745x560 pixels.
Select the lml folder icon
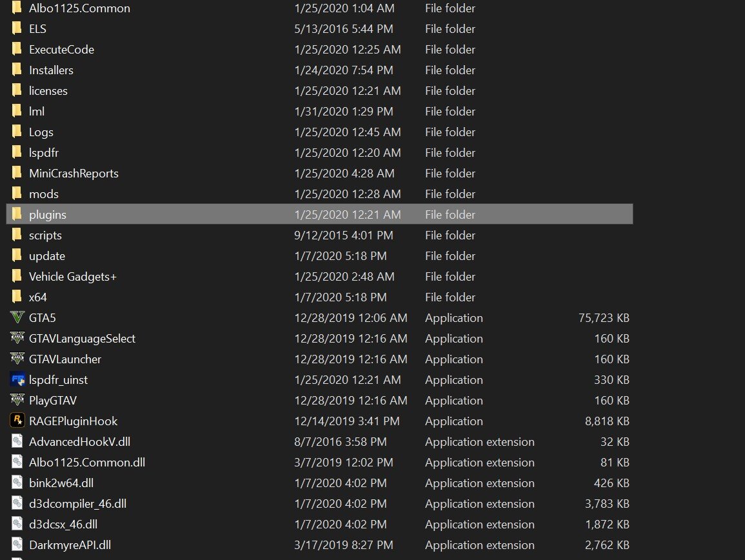(x=17, y=111)
